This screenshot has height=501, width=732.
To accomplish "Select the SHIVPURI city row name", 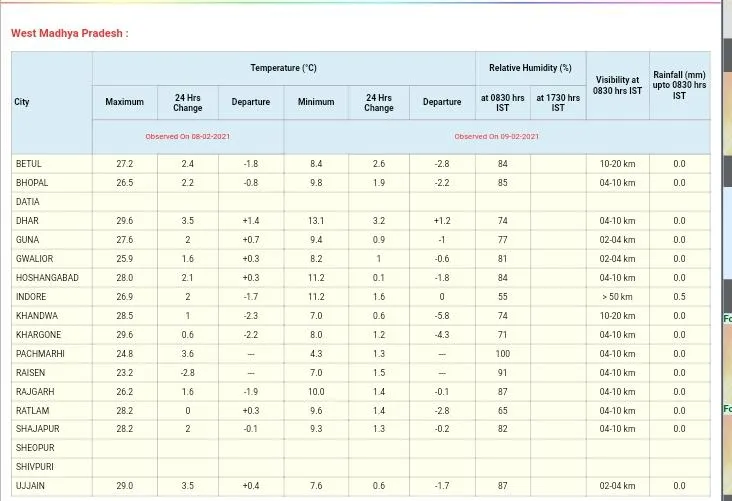I will point(35,467).
